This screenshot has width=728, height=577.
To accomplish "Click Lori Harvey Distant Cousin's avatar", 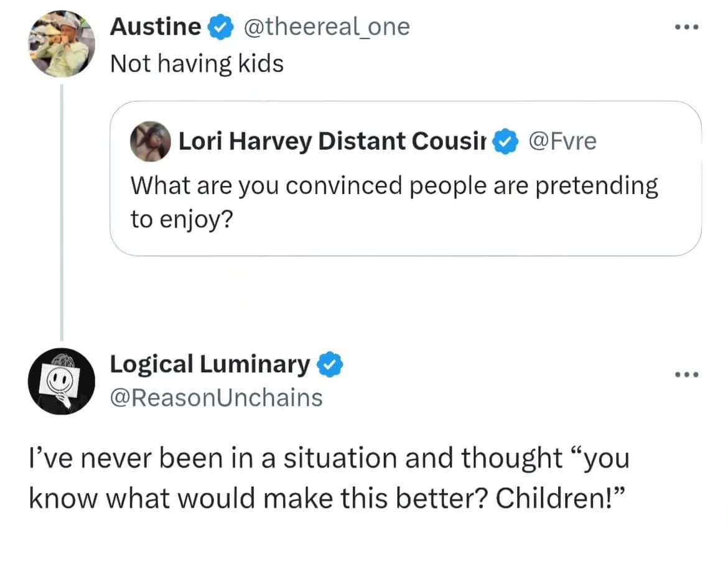I will 151,141.
